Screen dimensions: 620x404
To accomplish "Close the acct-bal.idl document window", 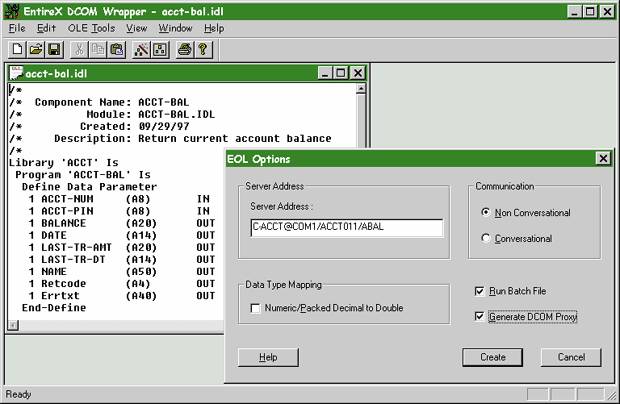I will point(358,73).
